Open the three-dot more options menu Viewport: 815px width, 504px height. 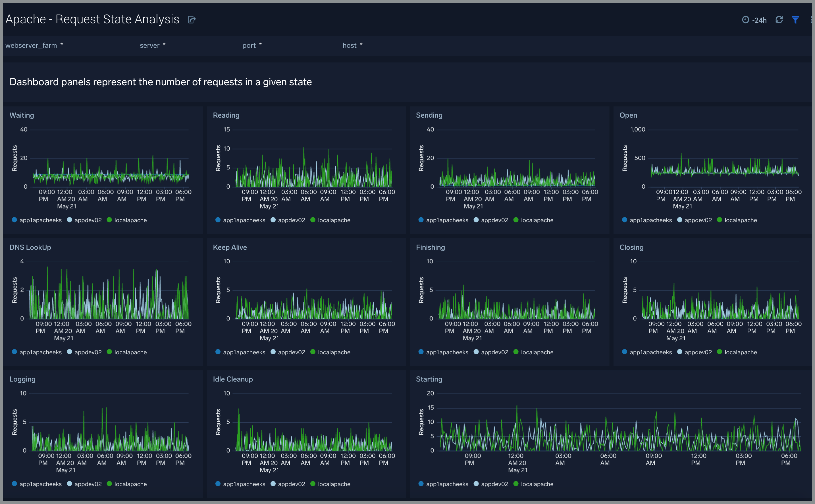coord(811,20)
